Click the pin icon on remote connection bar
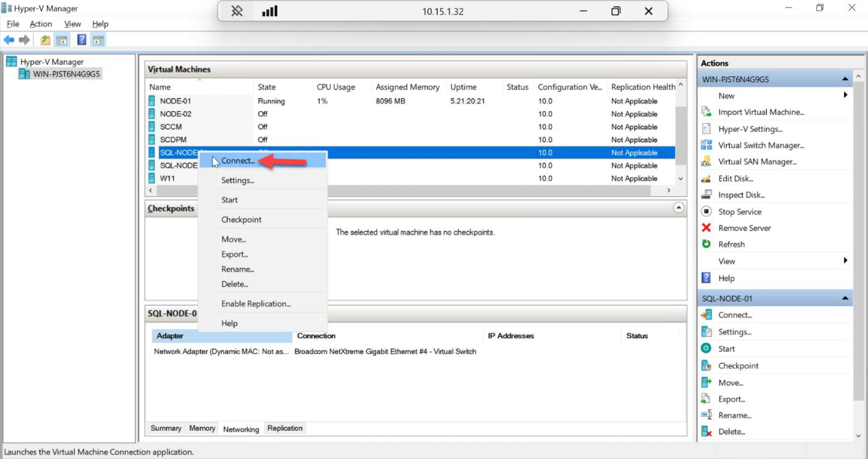 coord(237,11)
